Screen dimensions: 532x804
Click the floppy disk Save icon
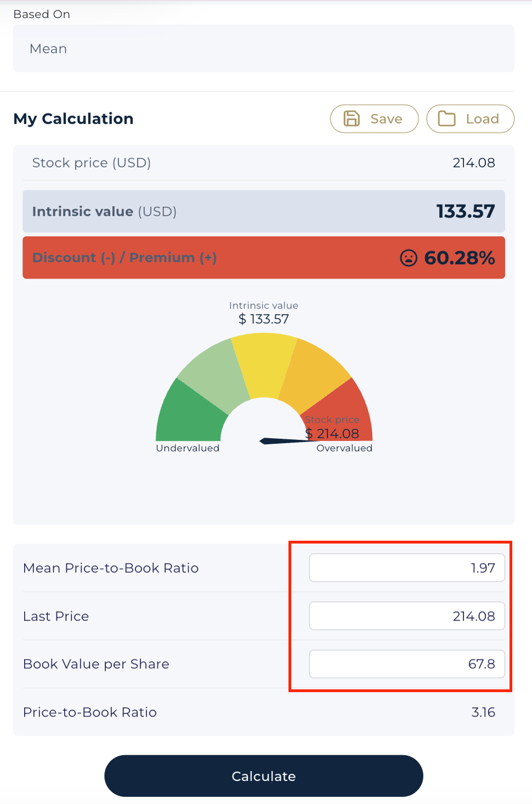click(351, 119)
